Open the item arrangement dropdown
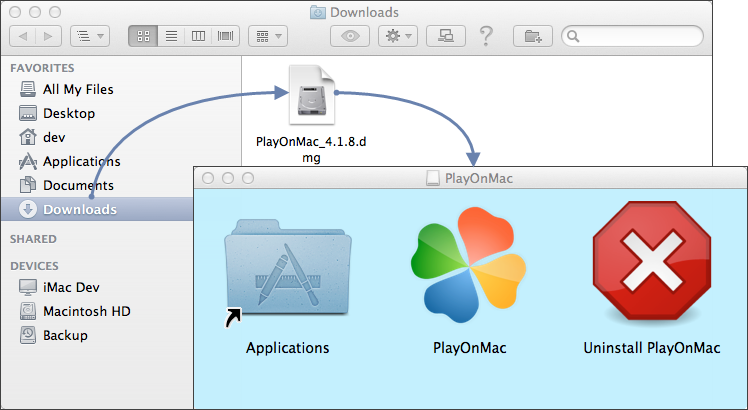 pyautogui.click(x=267, y=36)
